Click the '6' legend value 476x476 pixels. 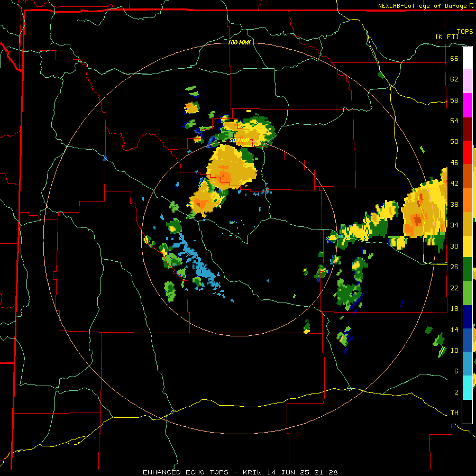click(456, 371)
